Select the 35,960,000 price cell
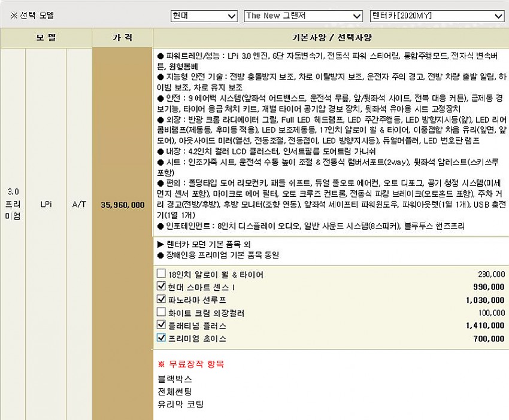This screenshot has height=420, width=509. pos(122,205)
